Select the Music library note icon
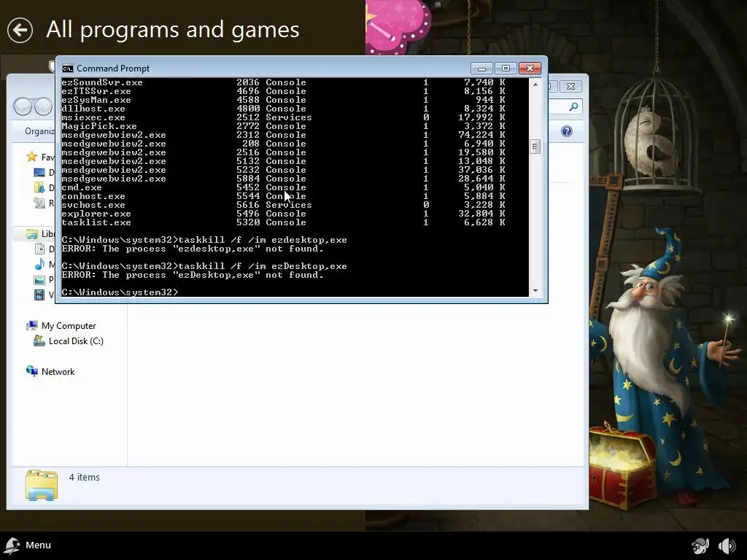Image resolution: width=747 pixels, height=560 pixels. [x=39, y=264]
